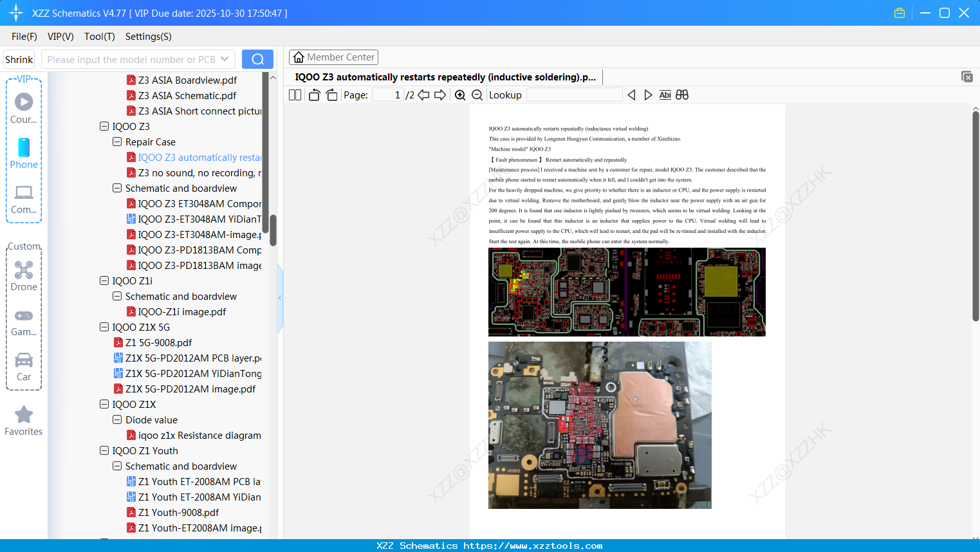Click the model number search field
This screenshot has height=552, width=980.
tap(131, 59)
